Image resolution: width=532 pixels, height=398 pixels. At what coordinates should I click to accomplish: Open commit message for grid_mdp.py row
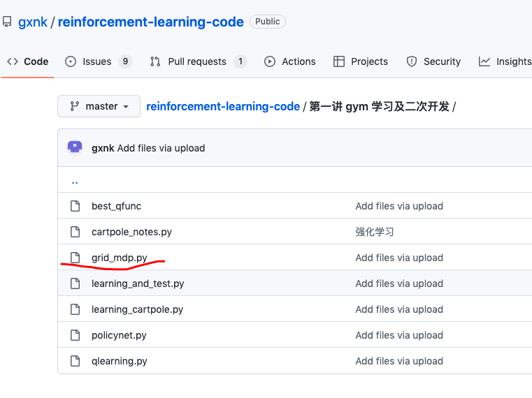point(399,258)
